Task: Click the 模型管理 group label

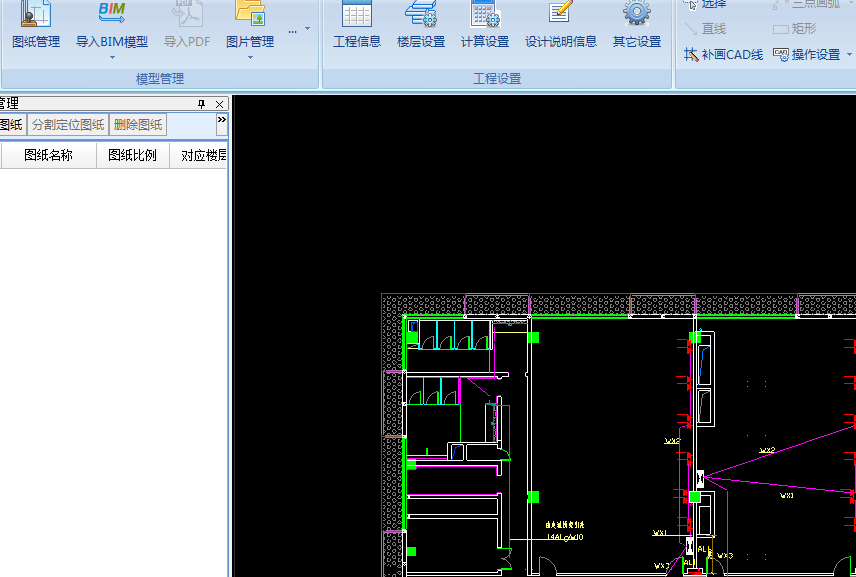Action: [x=159, y=79]
